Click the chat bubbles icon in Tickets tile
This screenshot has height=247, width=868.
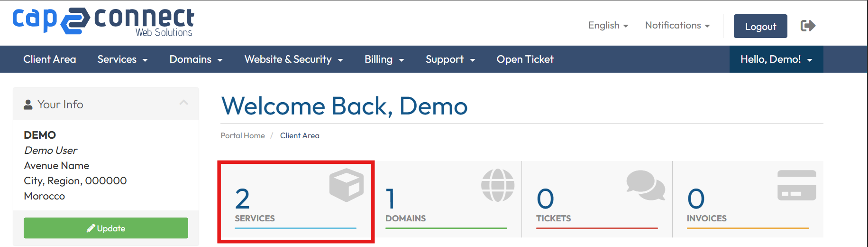click(645, 185)
